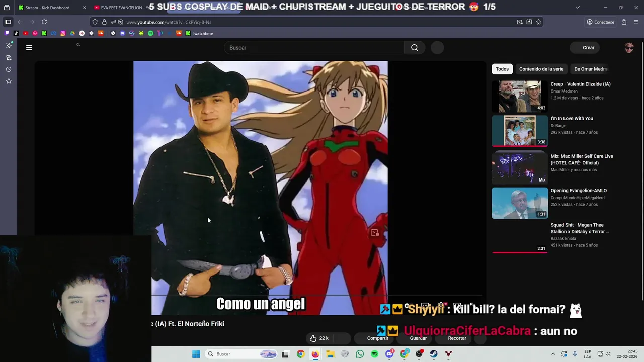The width and height of the screenshot is (644, 362).
Task: Open the Firefox application hamburger menu
Action: 636,22
